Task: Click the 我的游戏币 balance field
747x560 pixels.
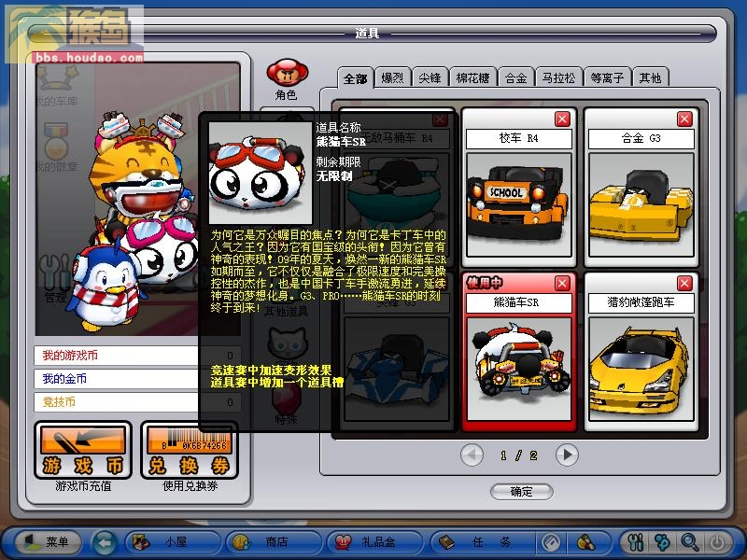Action: (137, 356)
